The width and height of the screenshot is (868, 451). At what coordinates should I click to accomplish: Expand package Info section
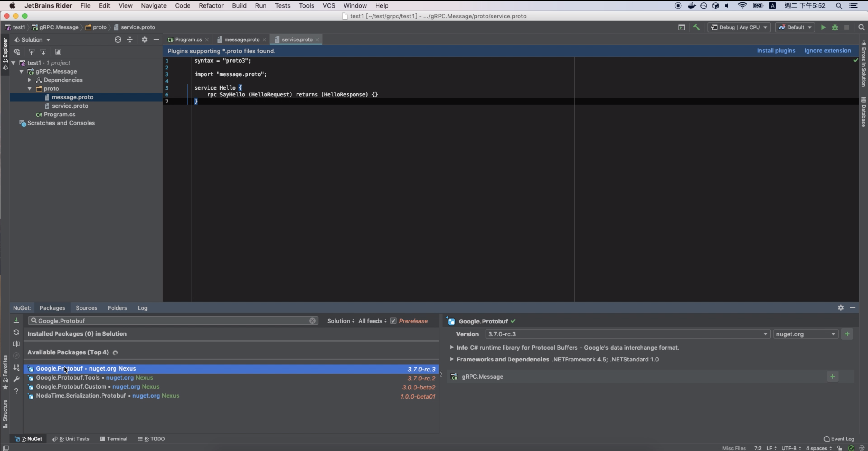(x=451, y=347)
